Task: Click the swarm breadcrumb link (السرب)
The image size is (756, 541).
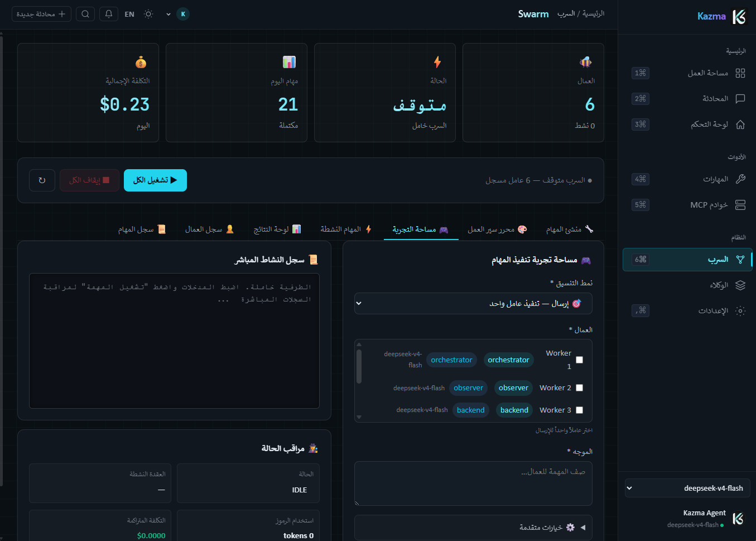Action: pos(566,13)
